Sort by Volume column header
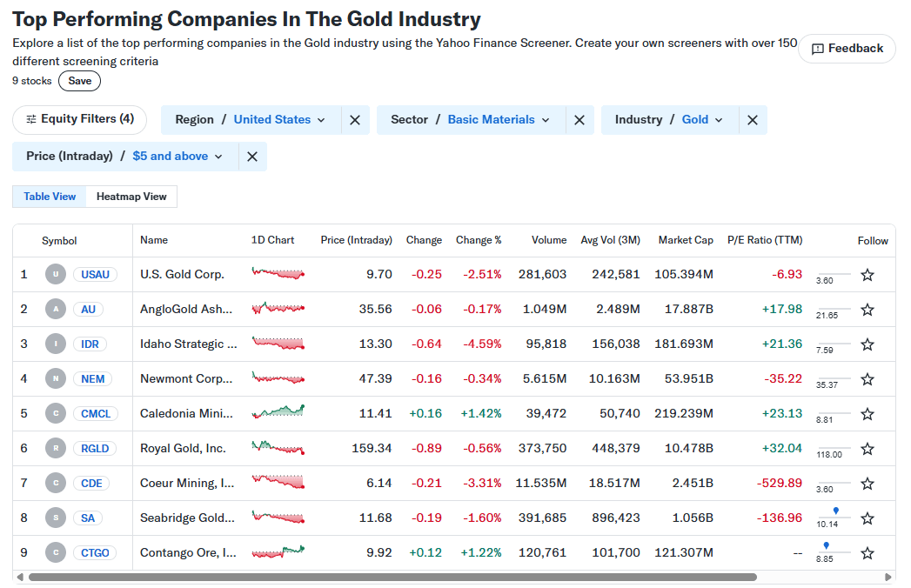The height and width of the screenshot is (588, 911). point(549,241)
